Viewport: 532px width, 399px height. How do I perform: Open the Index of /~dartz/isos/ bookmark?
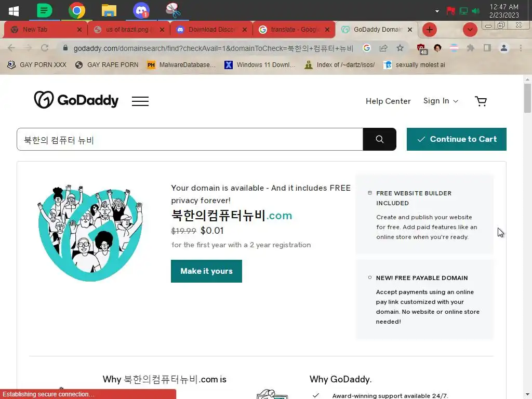(x=340, y=65)
